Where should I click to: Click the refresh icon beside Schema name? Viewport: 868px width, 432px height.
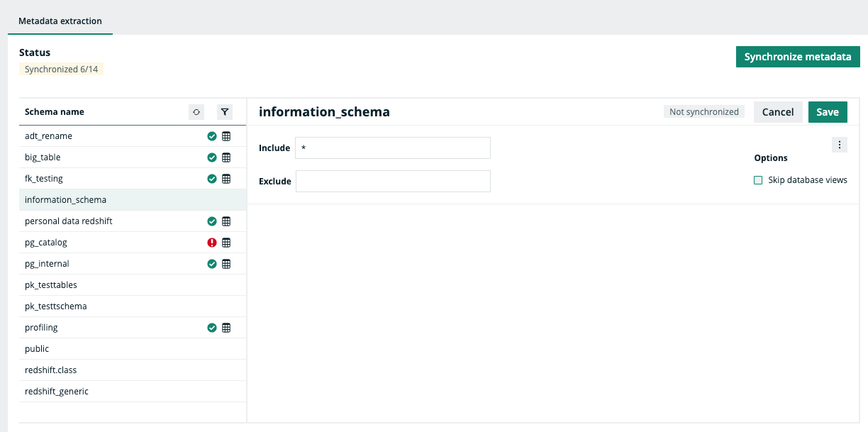coord(196,112)
